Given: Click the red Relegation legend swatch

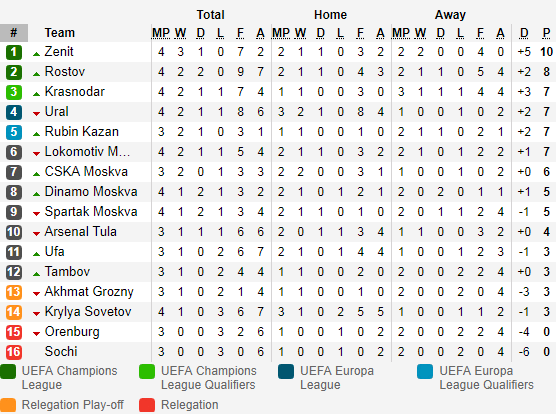Looking at the screenshot, I should [147, 405].
